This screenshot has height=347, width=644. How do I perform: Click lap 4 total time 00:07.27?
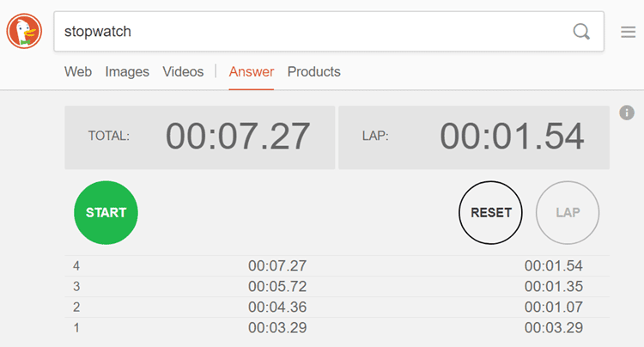click(x=277, y=266)
